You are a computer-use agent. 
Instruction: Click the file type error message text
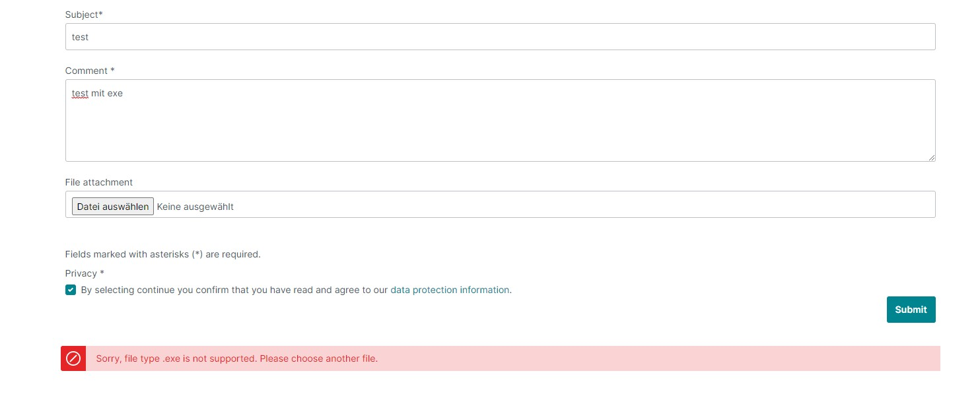pos(237,358)
